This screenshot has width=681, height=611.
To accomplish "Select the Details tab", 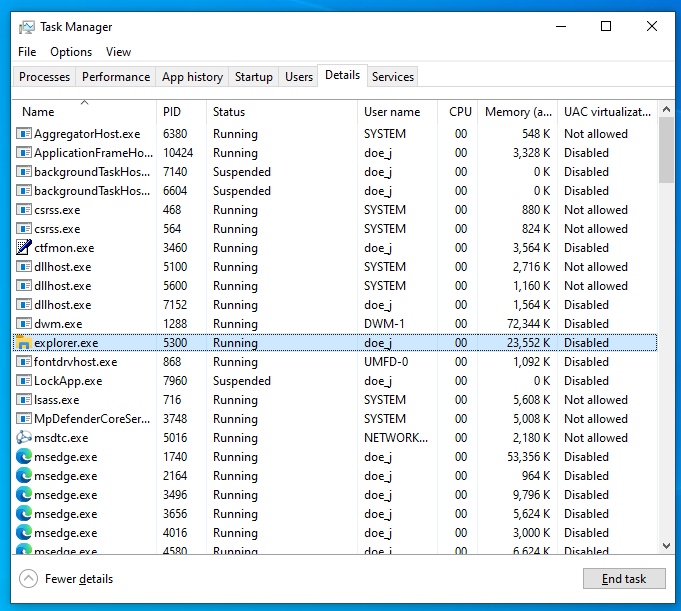I will click(342, 76).
